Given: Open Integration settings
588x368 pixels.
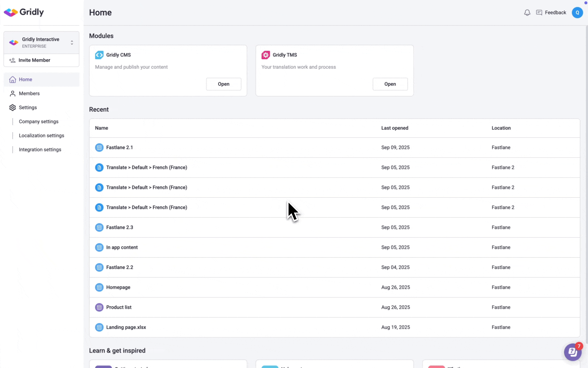Looking at the screenshot, I should click(x=40, y=150).
